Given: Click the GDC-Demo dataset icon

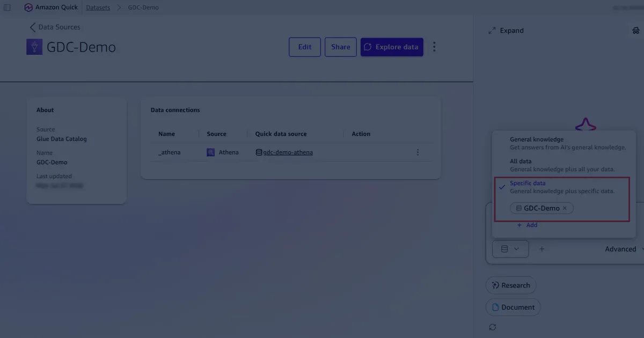Looking at the screenshot, I should pos(34,47).
